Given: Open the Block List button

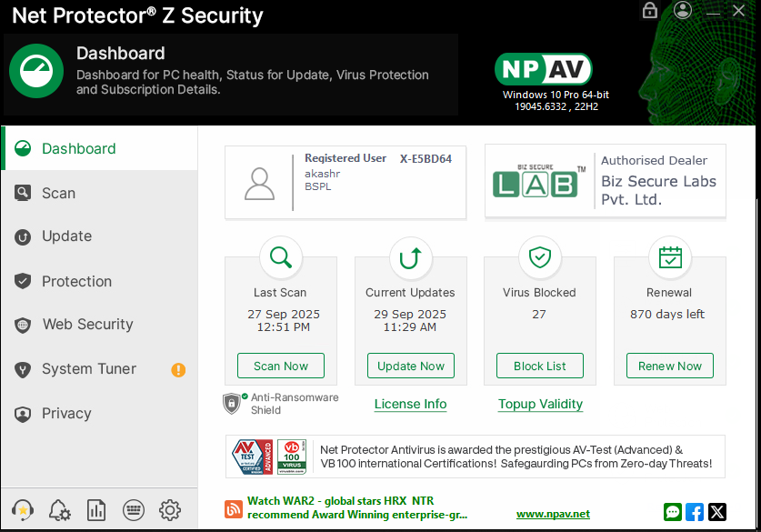Looking at the screenshot, I should (540, 366).
